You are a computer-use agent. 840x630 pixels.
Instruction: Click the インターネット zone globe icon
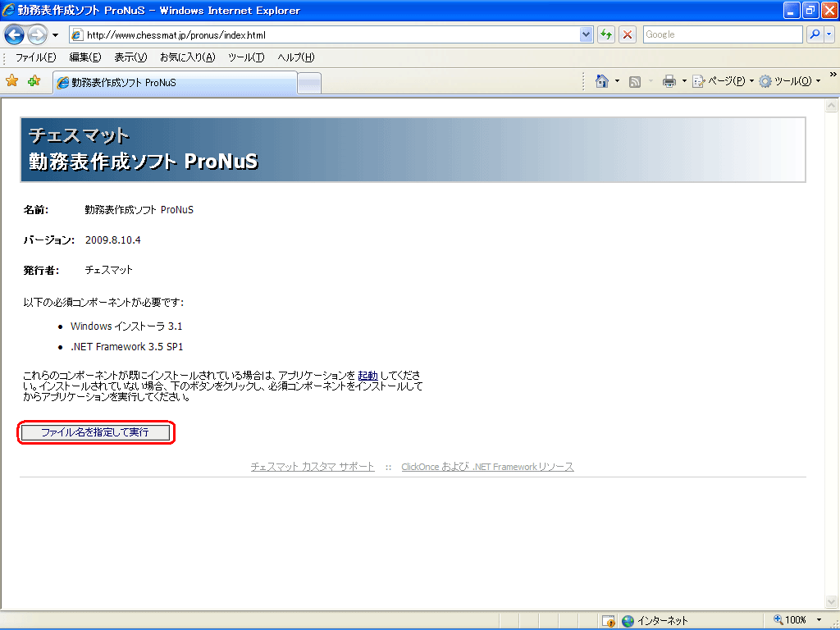[x=628, y=621]
